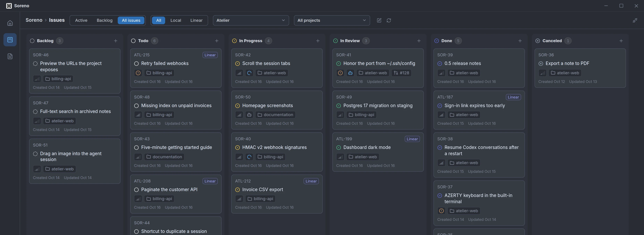The image size is (644, 235).
Task: Open the Notes document sidebar icon
Action: (x=10, y=56)
